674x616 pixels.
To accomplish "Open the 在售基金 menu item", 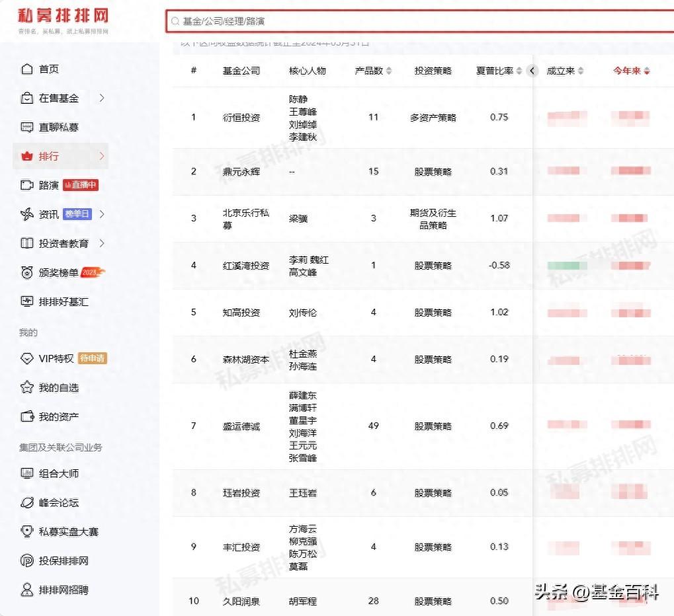I will 59,98.
